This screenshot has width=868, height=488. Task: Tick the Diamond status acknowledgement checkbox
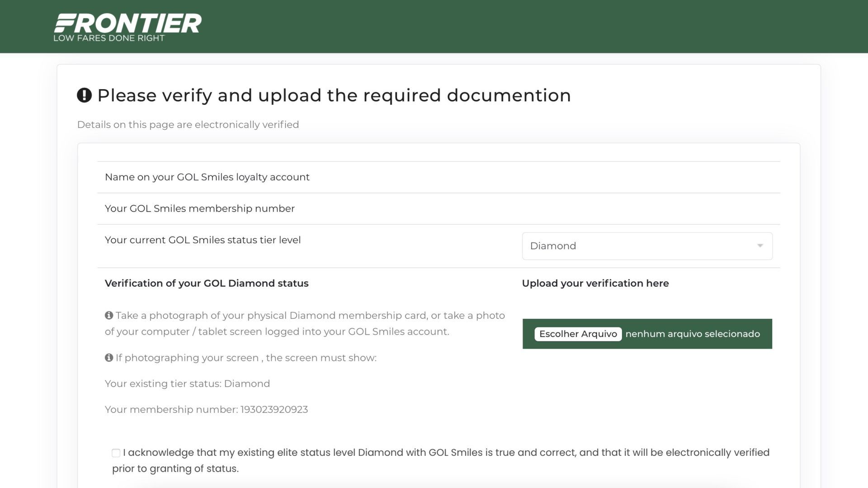pos(116,453)
